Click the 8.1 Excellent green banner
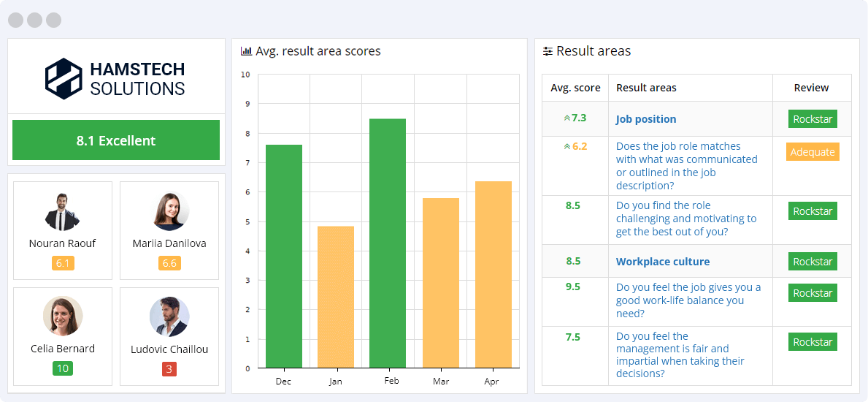 tap(116, 140)
